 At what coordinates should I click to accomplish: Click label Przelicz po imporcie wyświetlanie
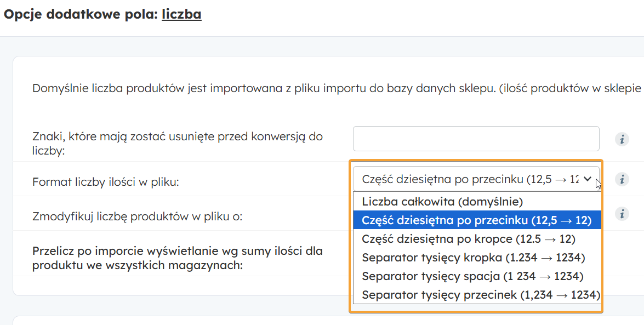pyautogui.click(x=178, y=258)
